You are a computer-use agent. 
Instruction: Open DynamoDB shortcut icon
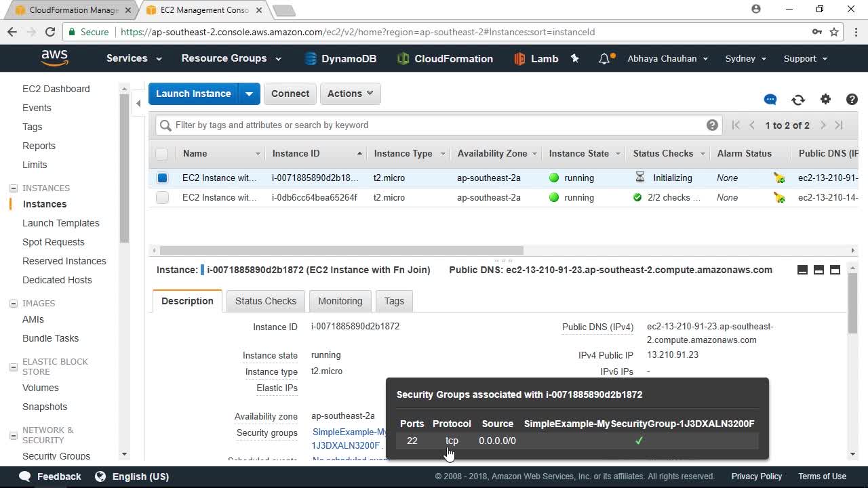[x=311, y=59]
